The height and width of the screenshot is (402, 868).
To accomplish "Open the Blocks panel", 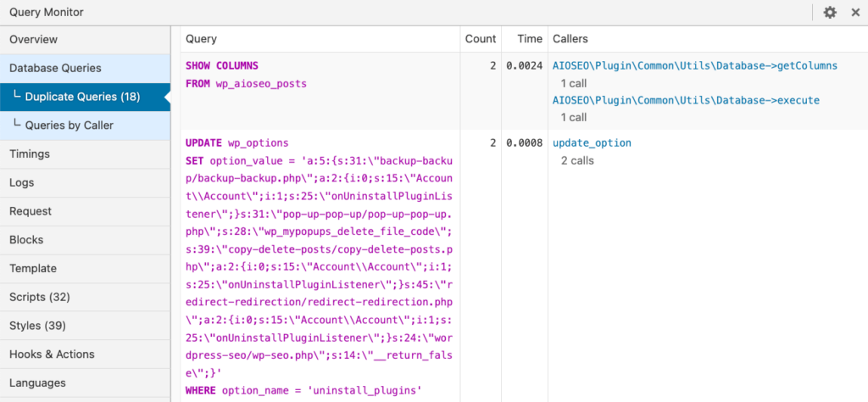I will tap(86, 240).
